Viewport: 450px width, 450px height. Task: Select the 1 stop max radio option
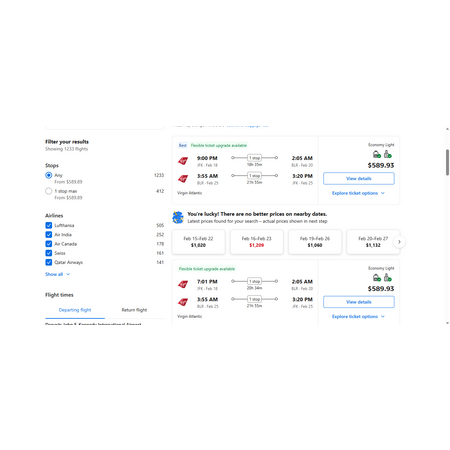tap(49, 191)
